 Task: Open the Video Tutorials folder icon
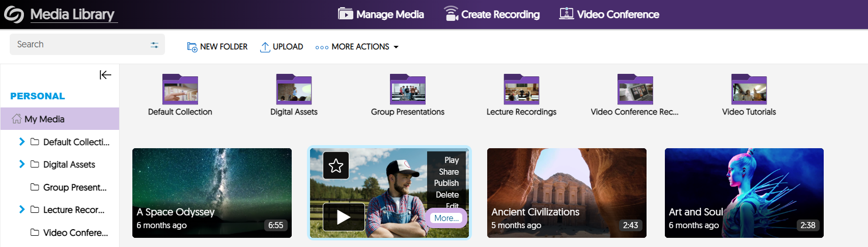point(749,90)
